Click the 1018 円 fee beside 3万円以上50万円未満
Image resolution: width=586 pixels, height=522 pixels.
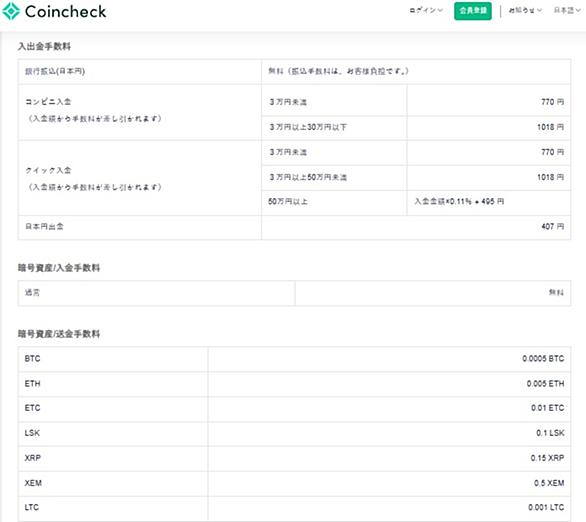tap(550, 177)
